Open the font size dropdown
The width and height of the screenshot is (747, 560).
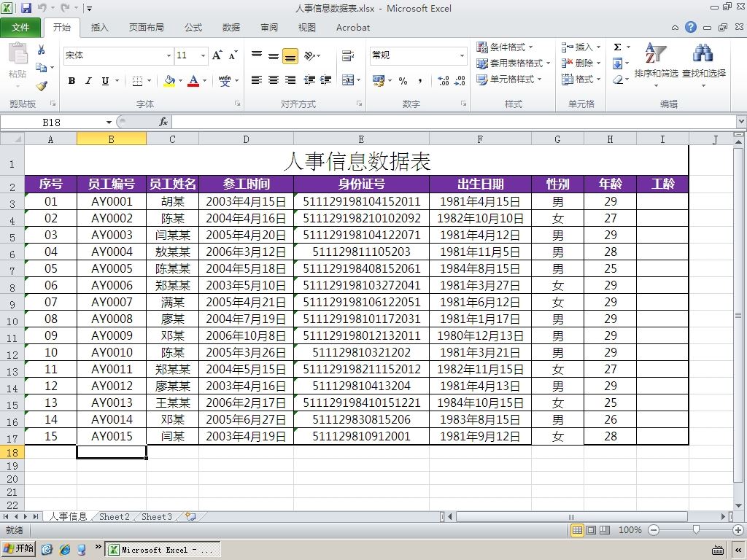203,55
